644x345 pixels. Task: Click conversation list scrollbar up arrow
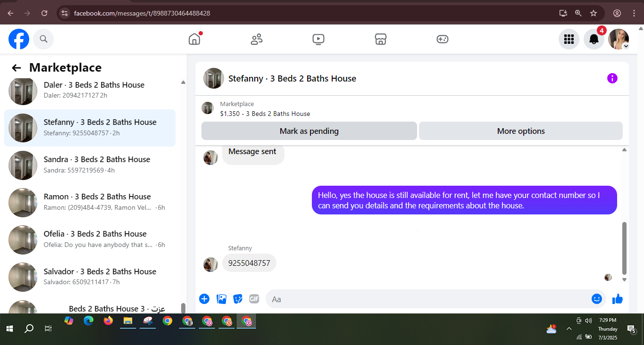(183, 82)
